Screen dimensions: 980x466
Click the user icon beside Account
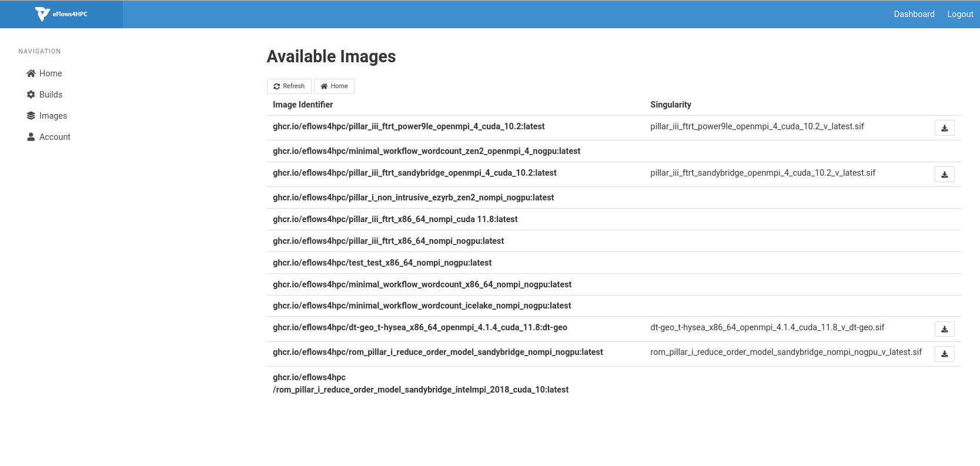pyautogui.click(x=31, y=137)
